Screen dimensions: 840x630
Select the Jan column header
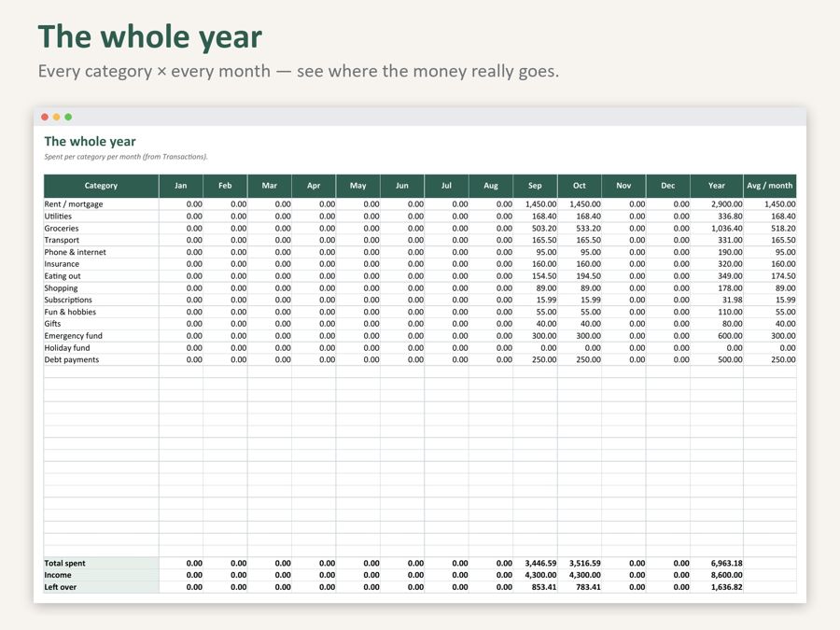tap(181, 186)
